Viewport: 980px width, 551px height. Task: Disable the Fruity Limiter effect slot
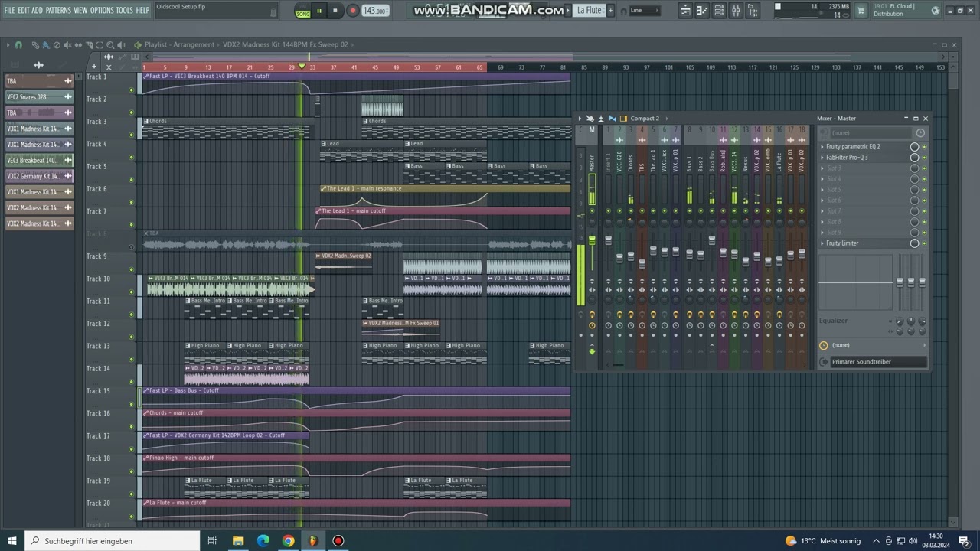click(x=924, y=243)
